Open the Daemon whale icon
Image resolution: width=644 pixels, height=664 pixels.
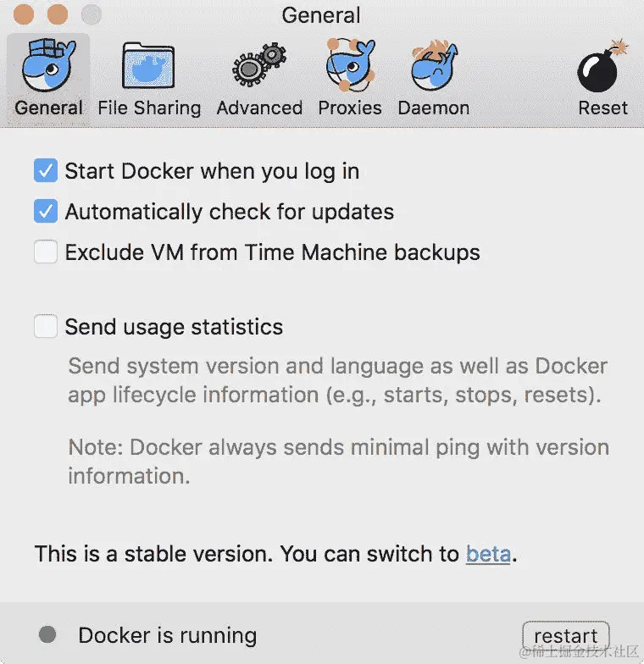[x=434, y=65]
